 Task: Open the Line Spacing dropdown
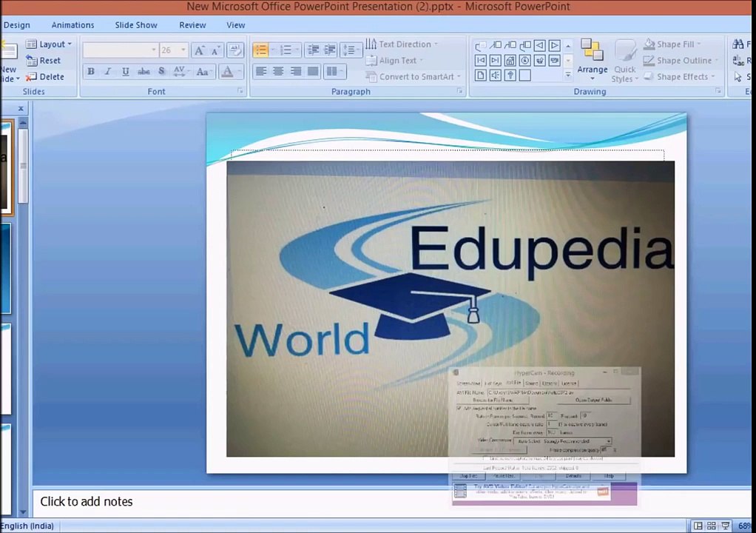point(351,50)
